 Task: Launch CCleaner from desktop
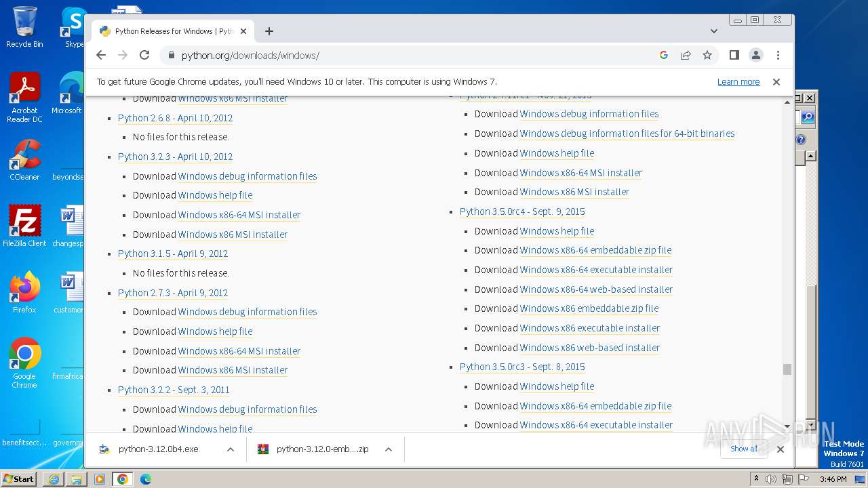24,160
